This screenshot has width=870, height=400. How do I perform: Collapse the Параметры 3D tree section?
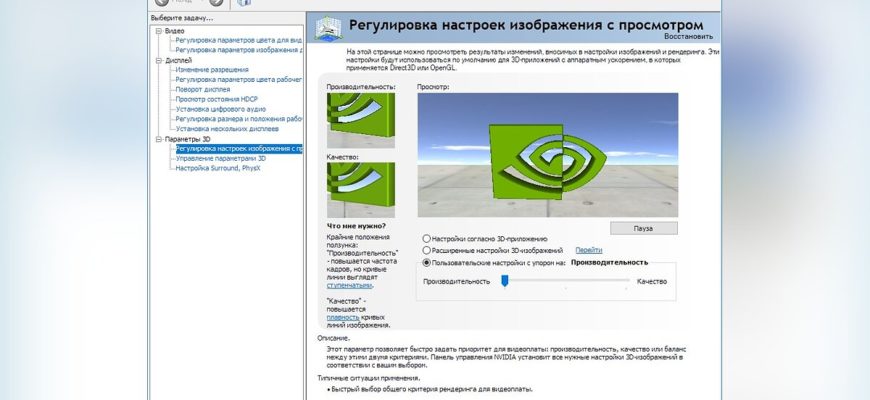[x=159, y=139]
